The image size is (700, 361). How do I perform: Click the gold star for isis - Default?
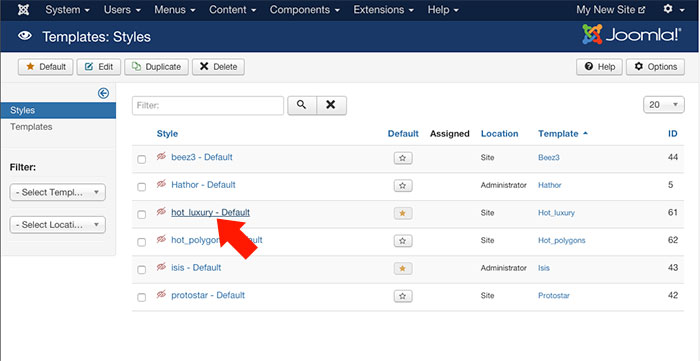click(403, 269)
